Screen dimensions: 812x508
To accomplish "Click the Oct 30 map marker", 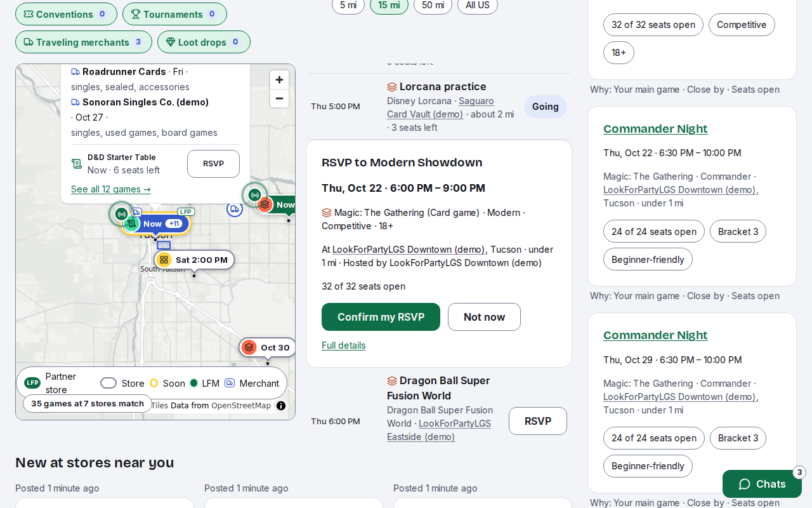I will click(x=268, y=347).
